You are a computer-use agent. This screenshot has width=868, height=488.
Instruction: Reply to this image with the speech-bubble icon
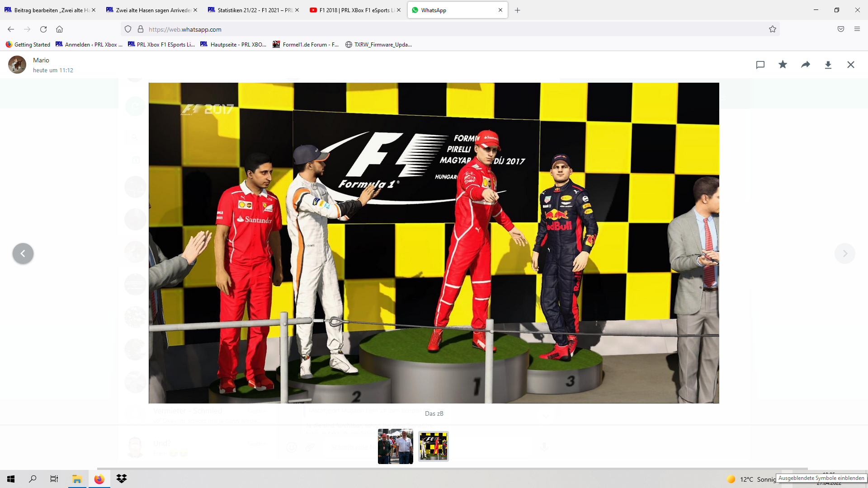click(x=760, y=65)
